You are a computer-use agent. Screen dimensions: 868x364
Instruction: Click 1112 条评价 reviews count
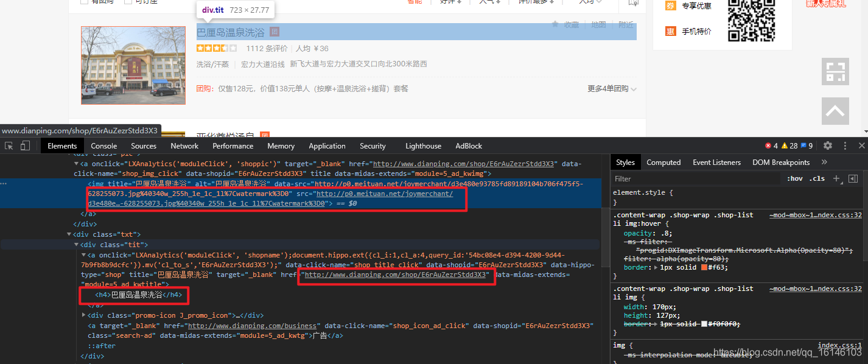pos(267,48)
